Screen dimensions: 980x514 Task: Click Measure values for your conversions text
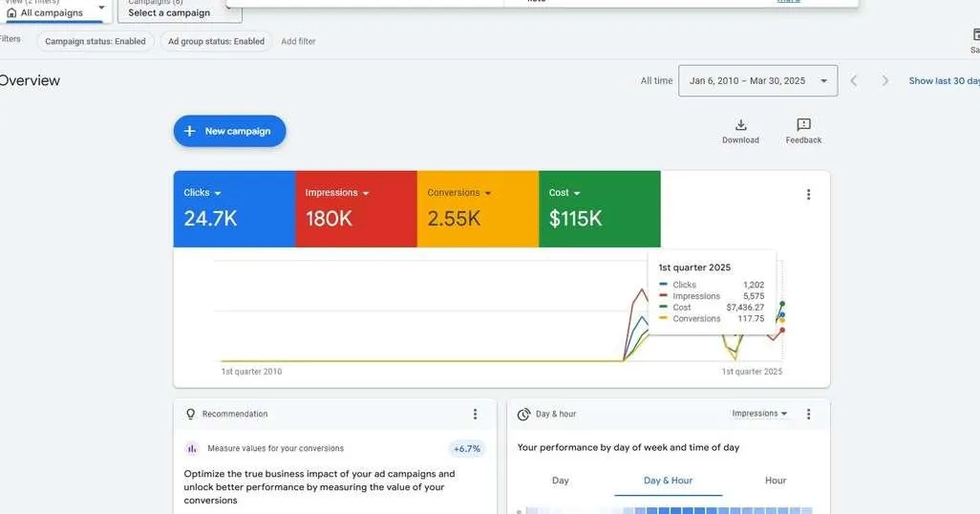(276, 448)
